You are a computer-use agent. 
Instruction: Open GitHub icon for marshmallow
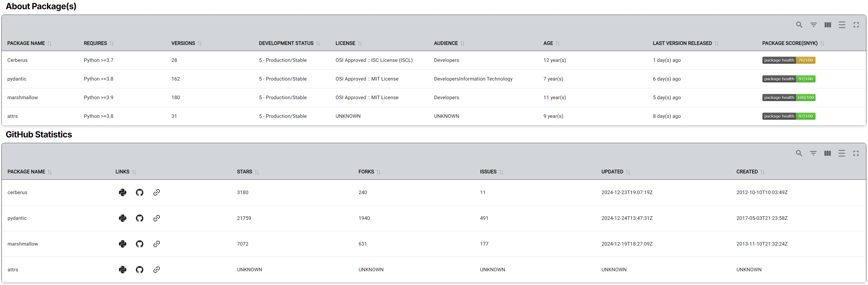(x=139, y=244)
